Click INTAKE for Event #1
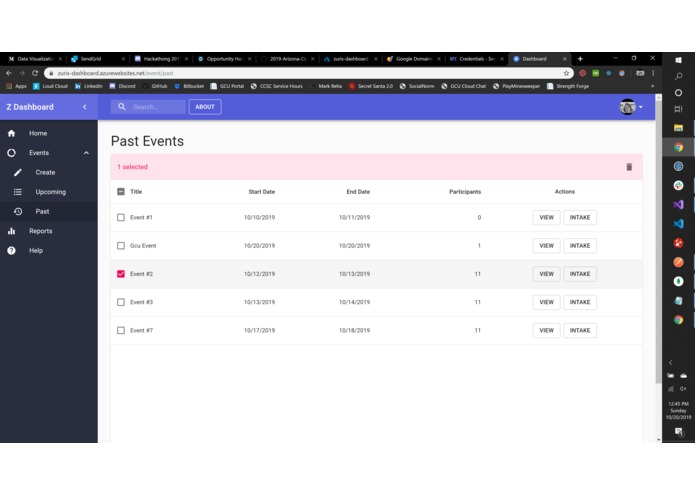 click(x=580, y=218)
